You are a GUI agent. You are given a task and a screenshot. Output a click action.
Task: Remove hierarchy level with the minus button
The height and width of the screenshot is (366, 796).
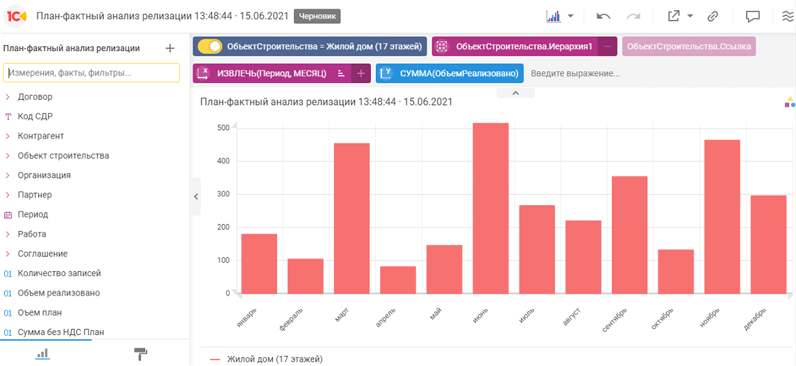[x=608, y=46]
